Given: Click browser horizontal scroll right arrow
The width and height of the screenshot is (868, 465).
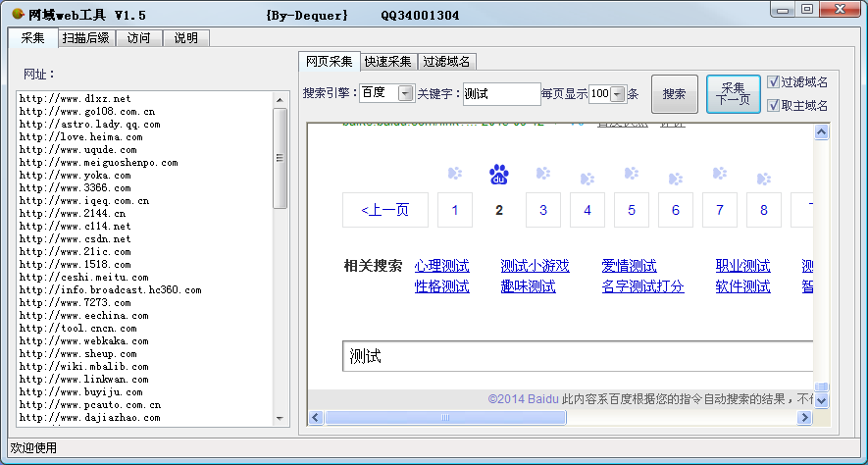Looking at the screenshot, I should pos(804,417).
